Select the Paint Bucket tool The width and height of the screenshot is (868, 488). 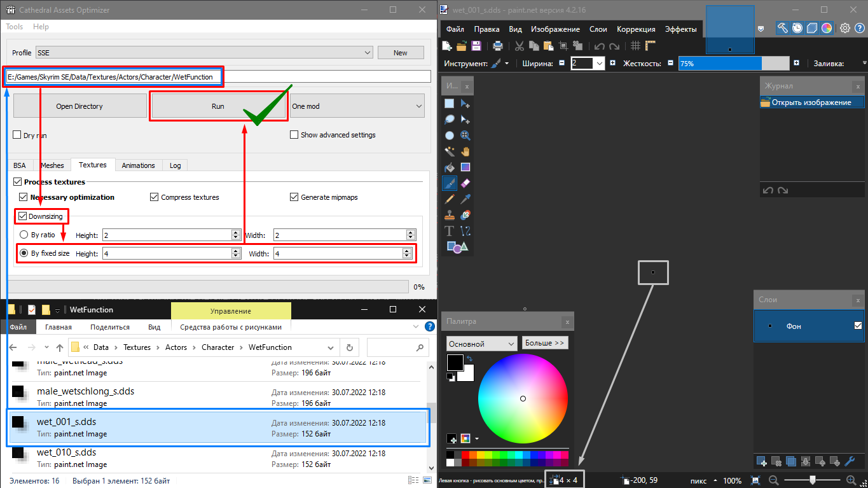pyautogui.click(x=450, y=167)
